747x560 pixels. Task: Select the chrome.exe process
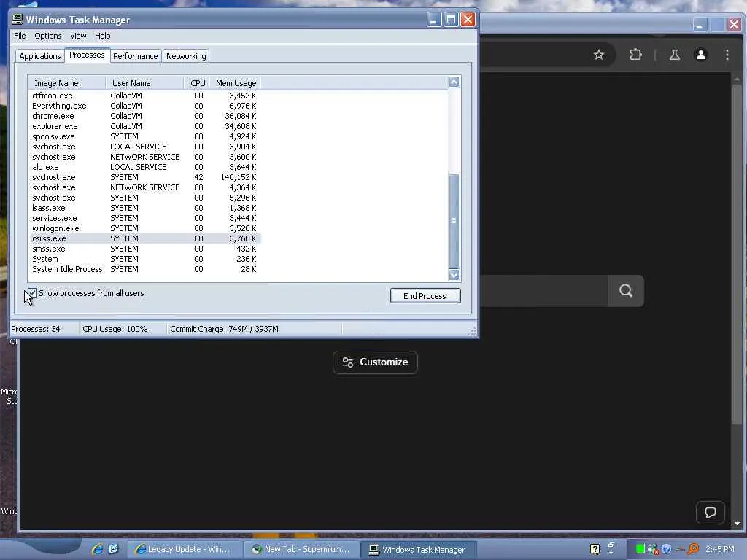point(144,116)
